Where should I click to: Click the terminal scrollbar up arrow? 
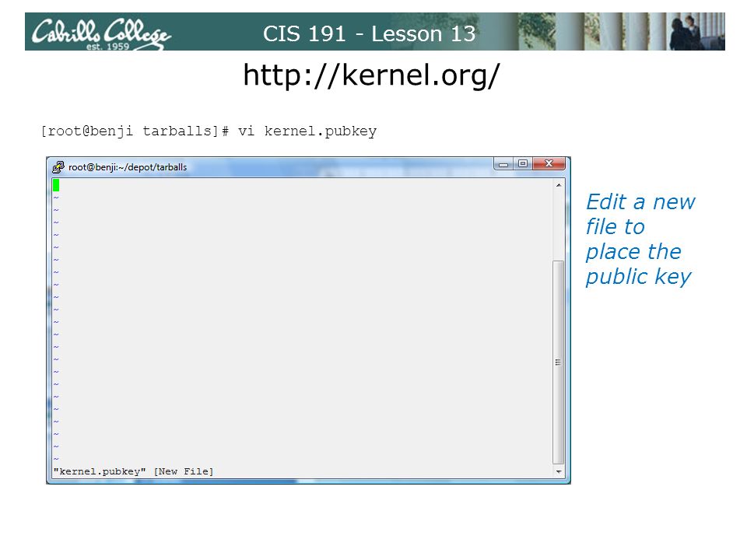(559, 185)
